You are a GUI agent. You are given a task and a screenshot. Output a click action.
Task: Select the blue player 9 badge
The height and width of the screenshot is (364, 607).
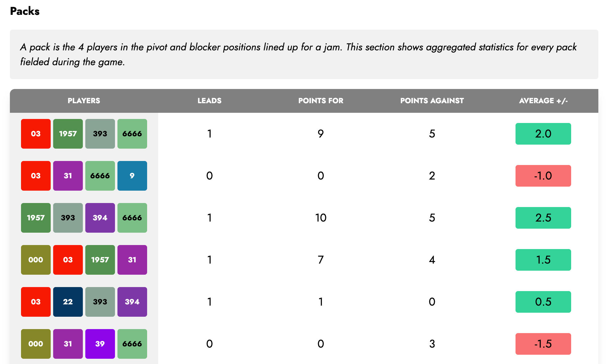click(x=132, y=176)
